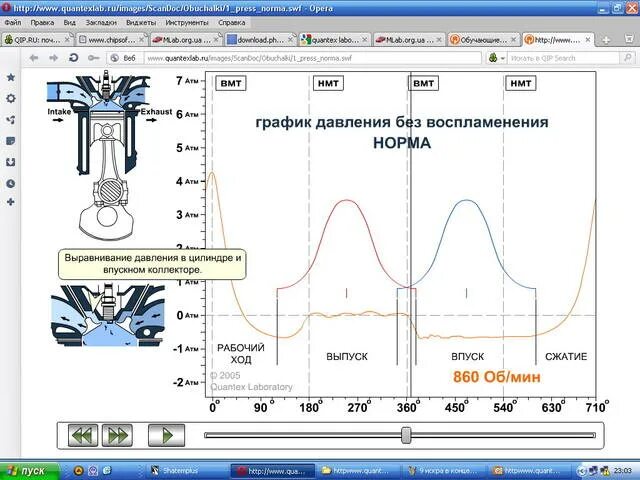
Task: Activate the Opera http://www.qua taskbar button
Action: (273, 471)
